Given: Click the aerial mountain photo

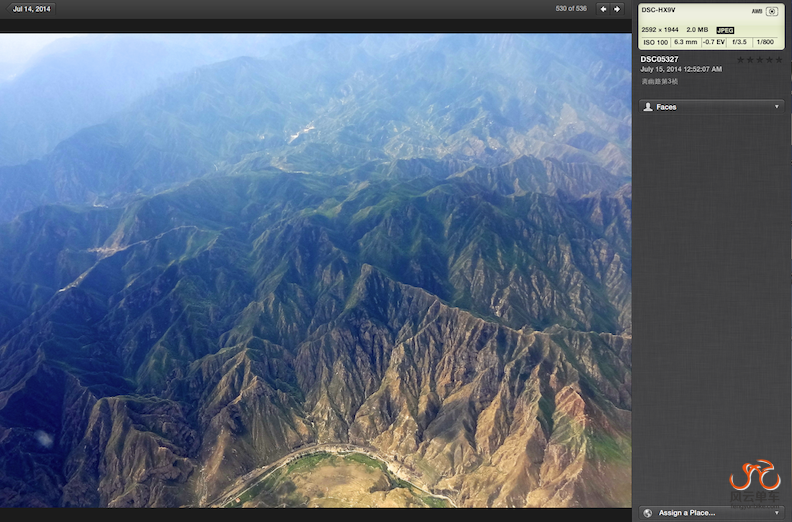Looking at the screenshot, I should click(x=316, y=270).
